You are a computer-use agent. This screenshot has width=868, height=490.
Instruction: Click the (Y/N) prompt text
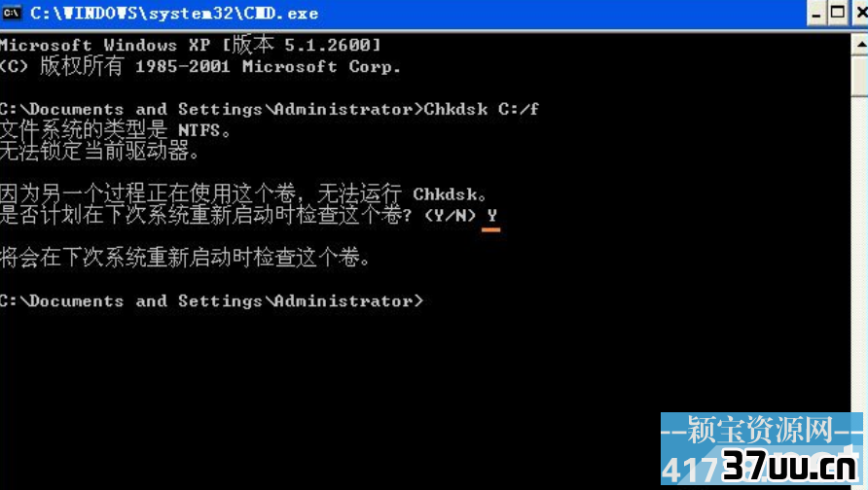click(450, 215)
